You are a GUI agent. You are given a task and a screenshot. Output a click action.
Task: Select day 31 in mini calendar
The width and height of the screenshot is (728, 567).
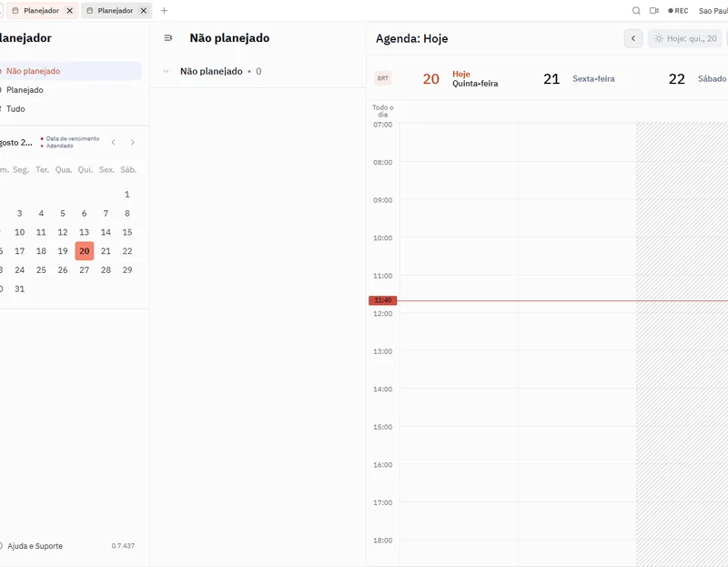[x=19, y=289]
